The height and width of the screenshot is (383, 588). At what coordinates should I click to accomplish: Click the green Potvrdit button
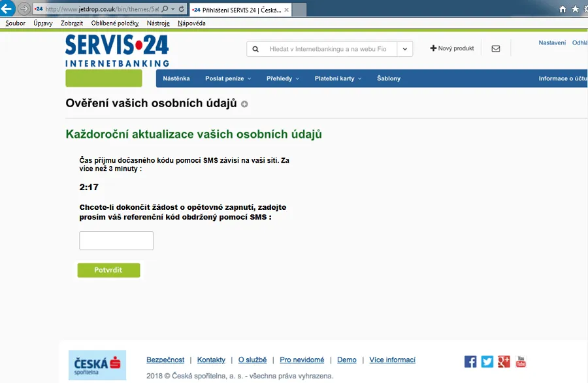coord(108,270)
